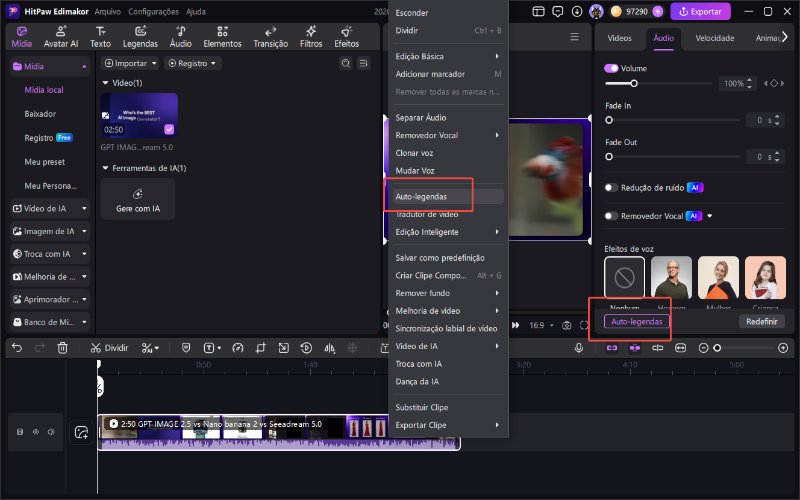Screen dimensions: 800x500
Task: Open the 16:9 aspect ratio dropdown
Action: 541,326
